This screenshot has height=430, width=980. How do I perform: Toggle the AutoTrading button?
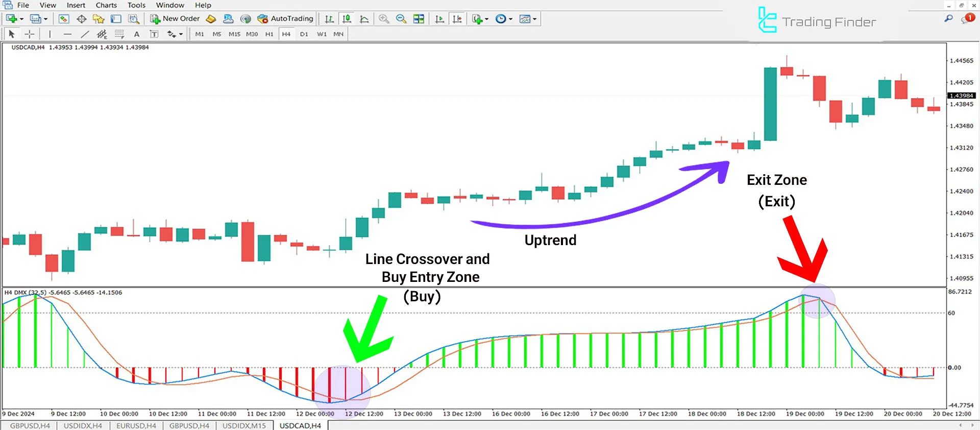point(285,19)
